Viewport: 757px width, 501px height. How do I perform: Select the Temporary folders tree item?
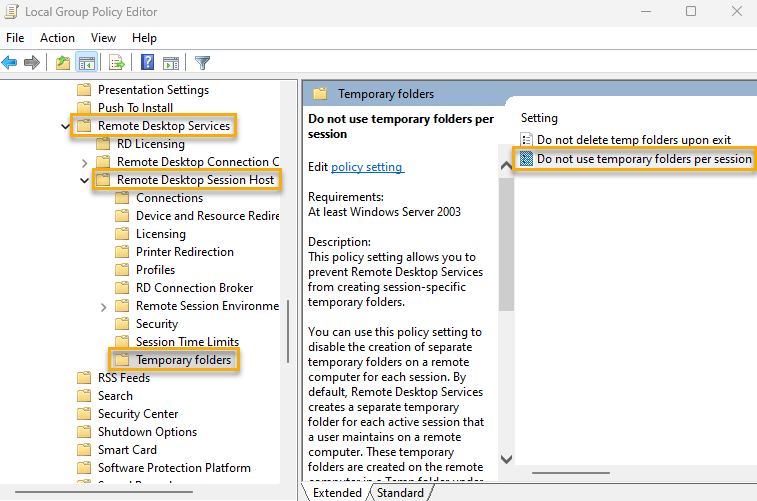click(183, 360)
